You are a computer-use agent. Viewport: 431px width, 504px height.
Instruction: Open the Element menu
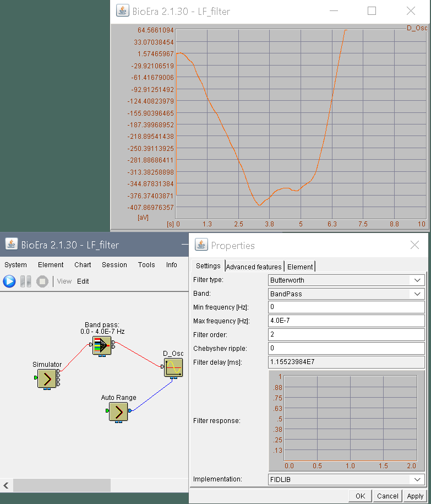click(x=51, y=265)
